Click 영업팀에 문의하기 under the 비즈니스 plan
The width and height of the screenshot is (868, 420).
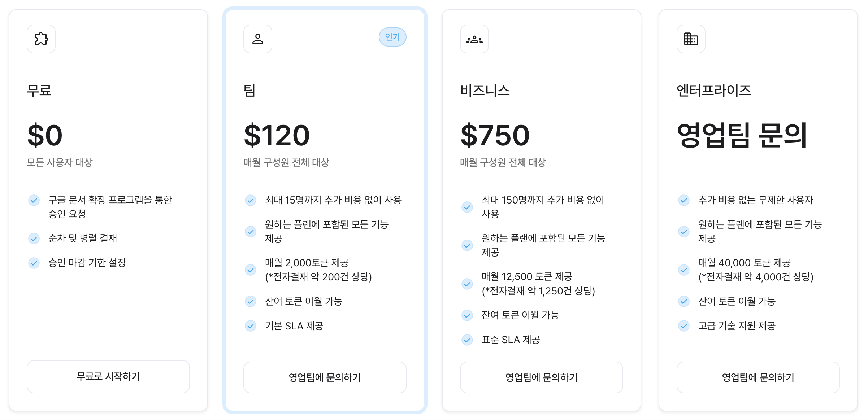[x=542, y=377]
